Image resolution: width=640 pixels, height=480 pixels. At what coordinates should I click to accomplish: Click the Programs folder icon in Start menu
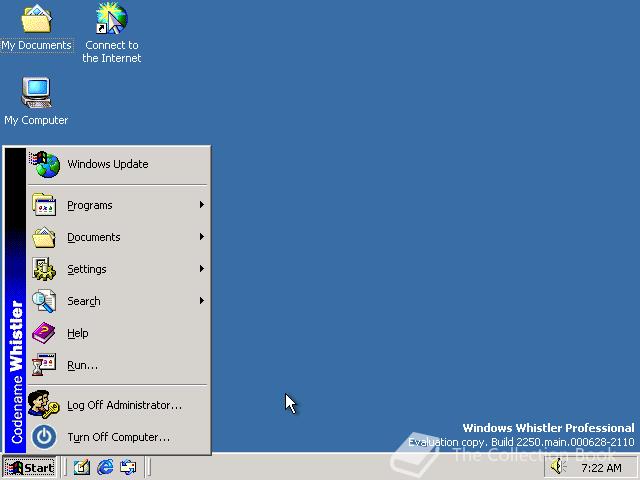tap(44, 205)
